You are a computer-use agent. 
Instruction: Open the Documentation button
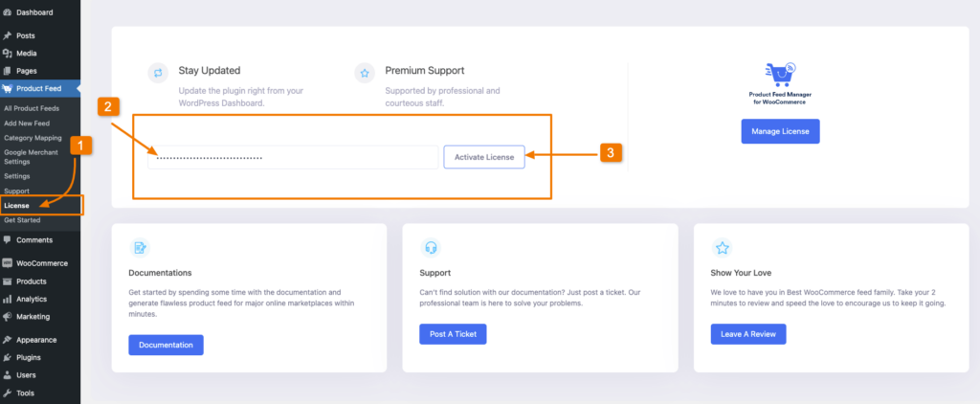(x=167, y=346)
